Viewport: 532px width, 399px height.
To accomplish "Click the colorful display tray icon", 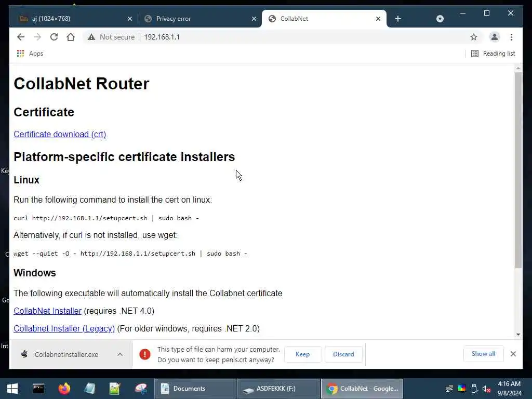I will (x=462, y=389).
